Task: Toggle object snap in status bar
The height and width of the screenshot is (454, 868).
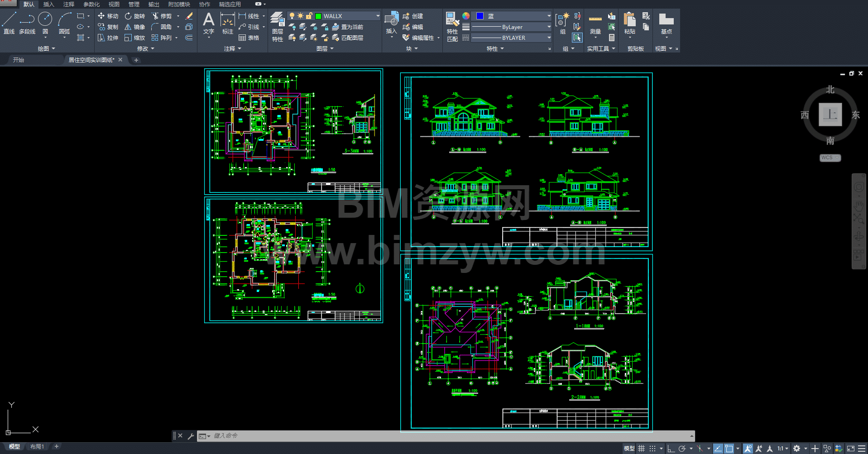Action: pos(729,449)
